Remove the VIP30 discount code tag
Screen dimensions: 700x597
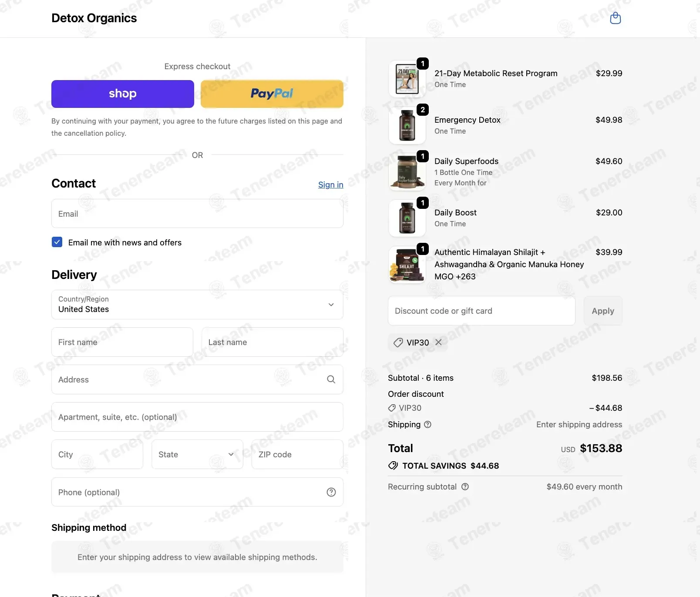[438, 342]
